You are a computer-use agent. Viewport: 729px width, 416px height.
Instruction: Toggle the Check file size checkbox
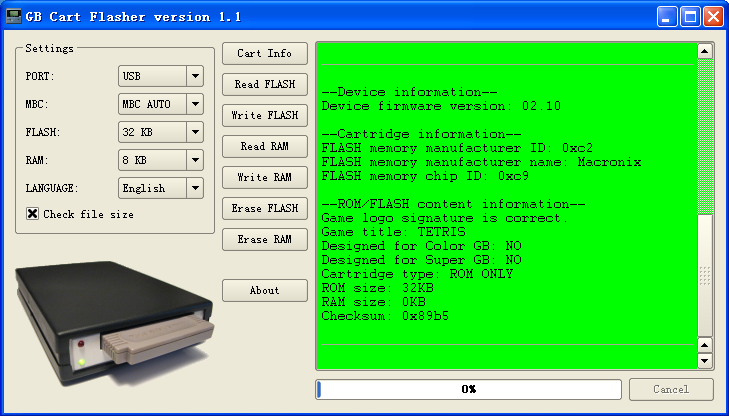pyautogui.click(x=32, y=214)
